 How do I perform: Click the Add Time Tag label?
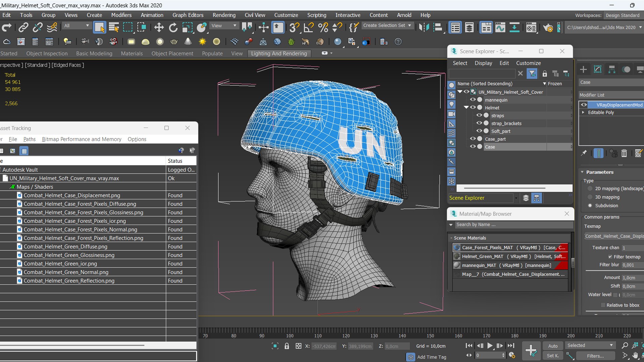tap(432, 357)
